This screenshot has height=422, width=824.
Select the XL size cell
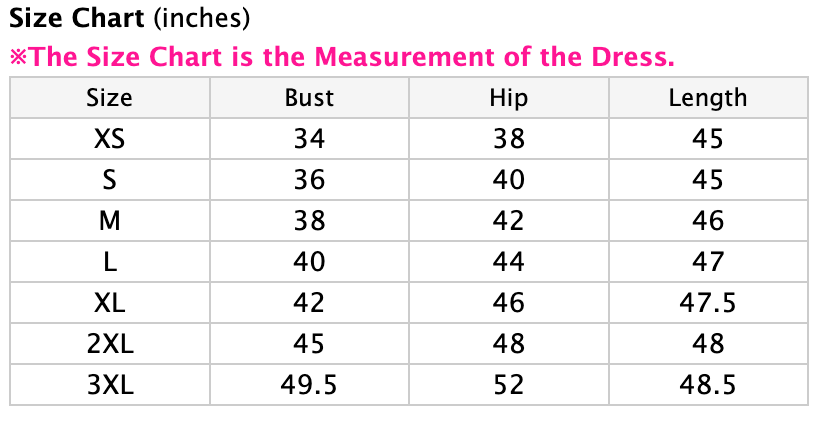pyautogui.click(x=109, y=303)
